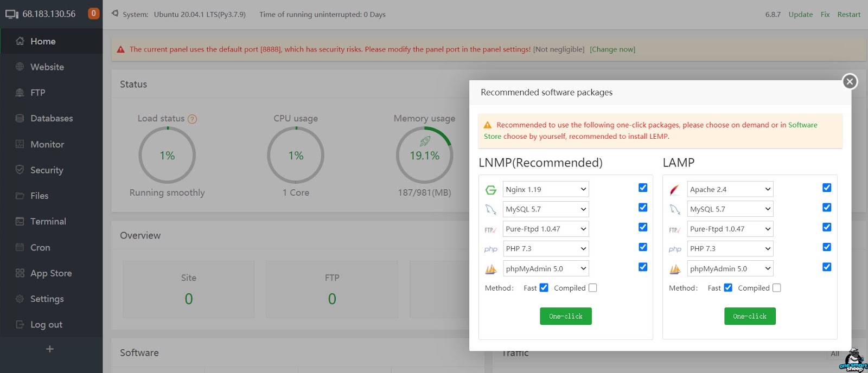Click the Terminal sidebar icon

[20, 221]
